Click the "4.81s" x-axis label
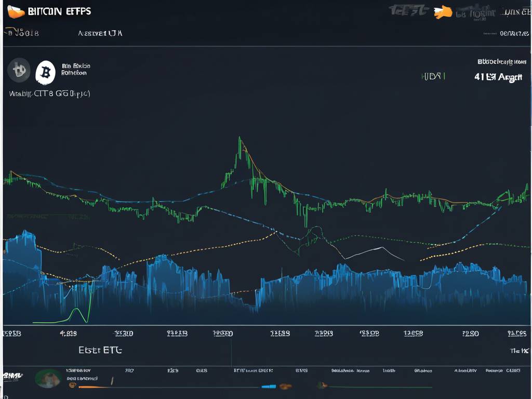The image size is (532, 399). (68, 334)
